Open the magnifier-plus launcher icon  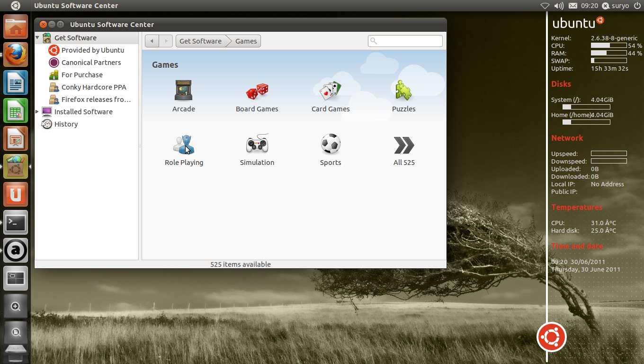tap(16, 306)
